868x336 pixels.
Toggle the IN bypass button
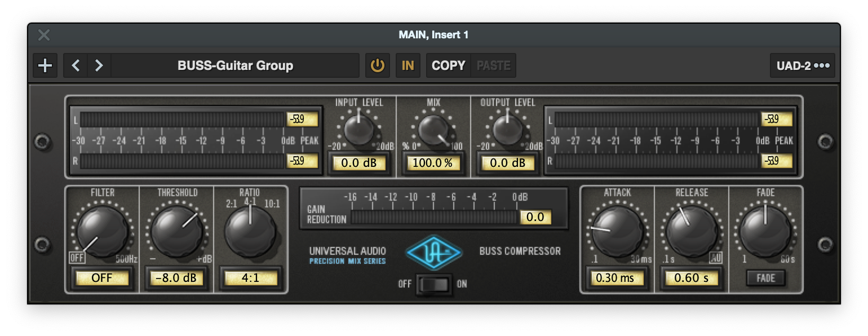pyautogui.click(x=408, y=65)
